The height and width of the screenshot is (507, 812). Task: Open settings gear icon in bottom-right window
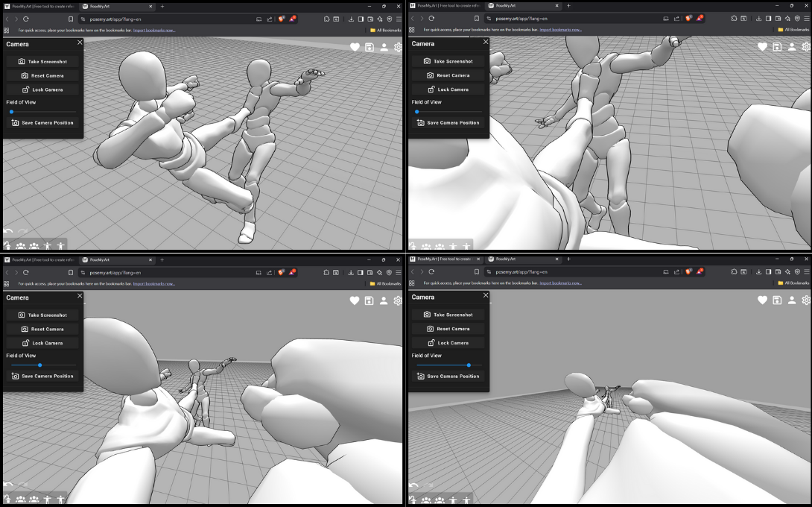click(805, 300)
